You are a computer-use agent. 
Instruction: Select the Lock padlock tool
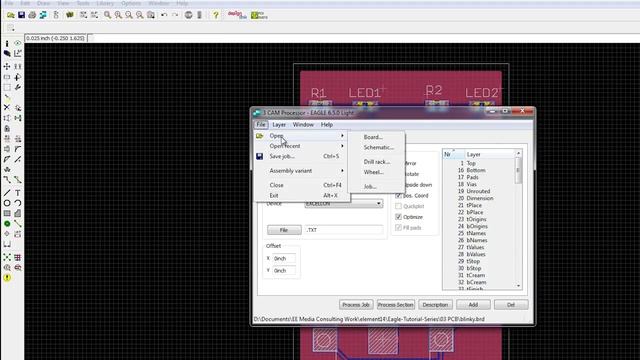pos(7,129)
